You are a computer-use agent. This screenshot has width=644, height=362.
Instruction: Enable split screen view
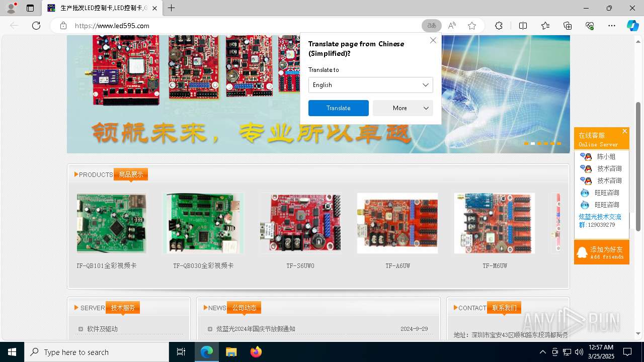click(523, 26)
